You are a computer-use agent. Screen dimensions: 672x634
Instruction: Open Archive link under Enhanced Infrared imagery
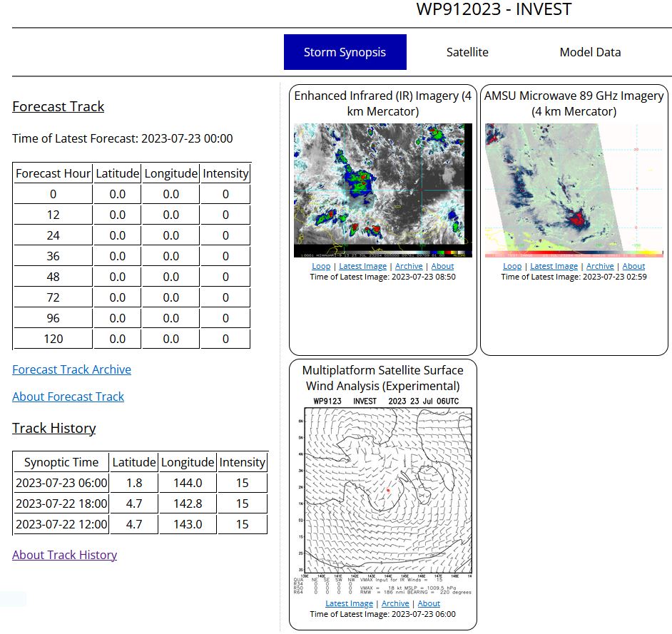click(x=409, y=266)
